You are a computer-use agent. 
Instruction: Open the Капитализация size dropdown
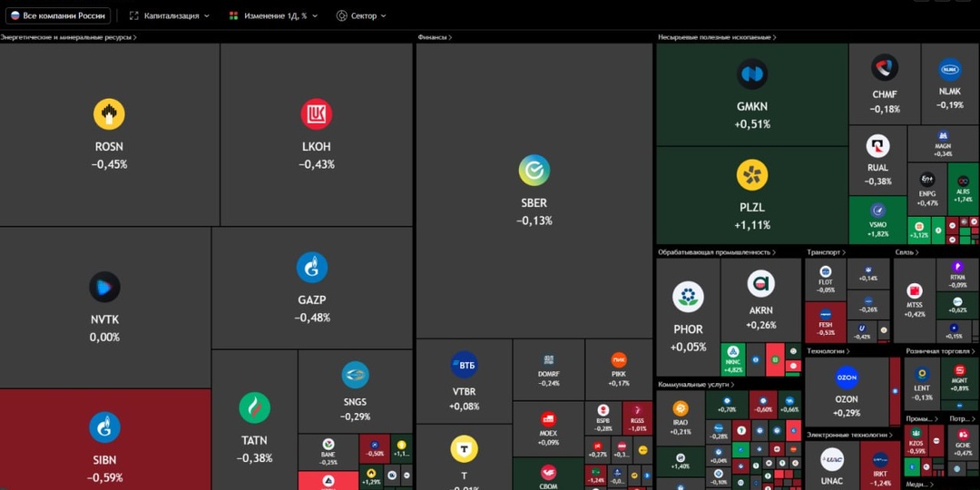(170, 15)
